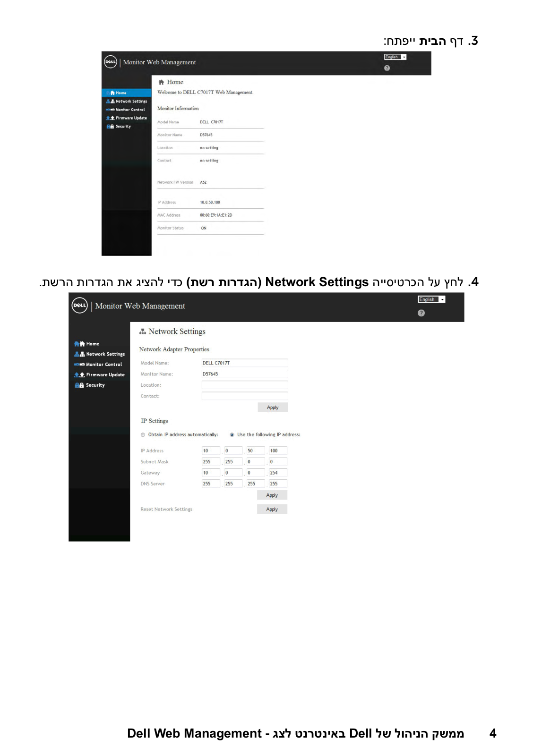Click the IP Settings heading

pyautogui.click(x=155, y=421)
